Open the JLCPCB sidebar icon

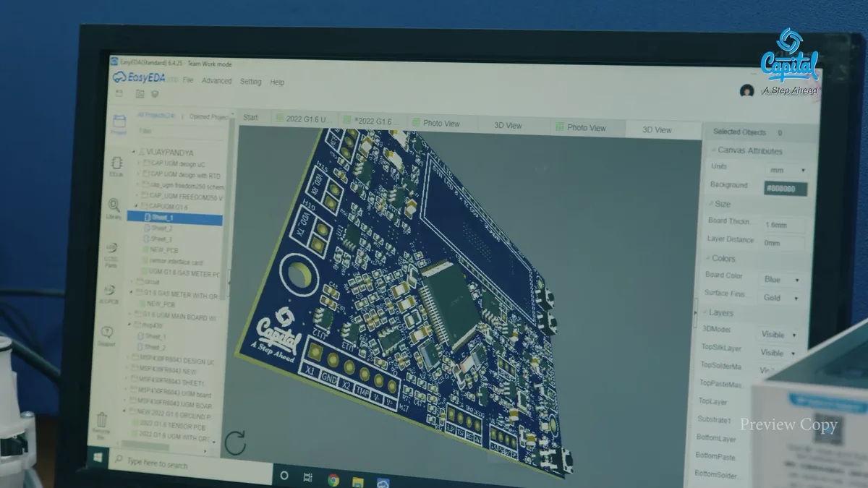point(109,294)
